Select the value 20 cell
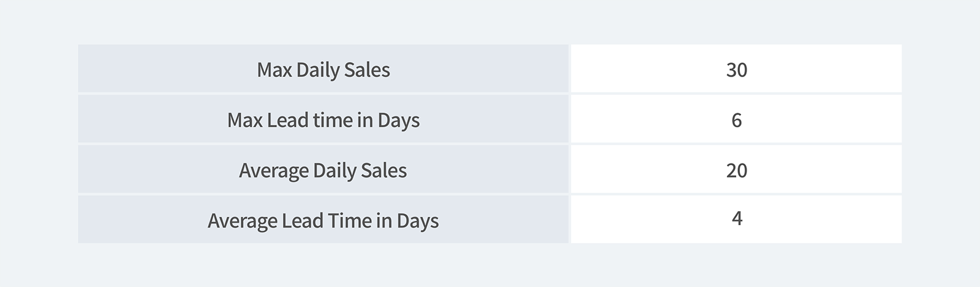The height and width of the screenshot is (287, 980). coord(736,170)
